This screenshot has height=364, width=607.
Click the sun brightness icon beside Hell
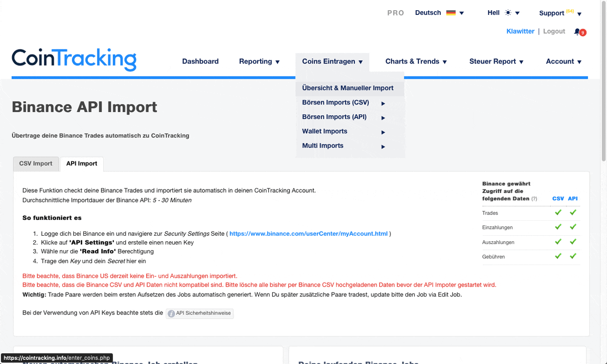click(x=508, y=13)
